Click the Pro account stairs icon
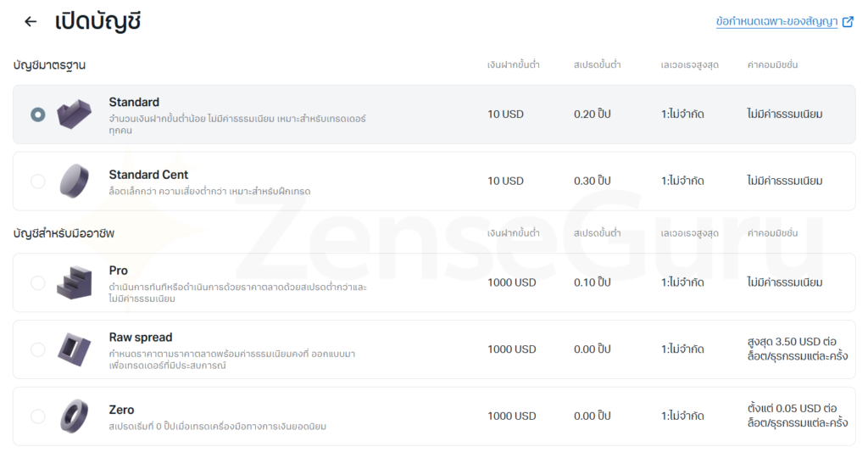The height and width of the screenshot is (458, 868). 75,282
